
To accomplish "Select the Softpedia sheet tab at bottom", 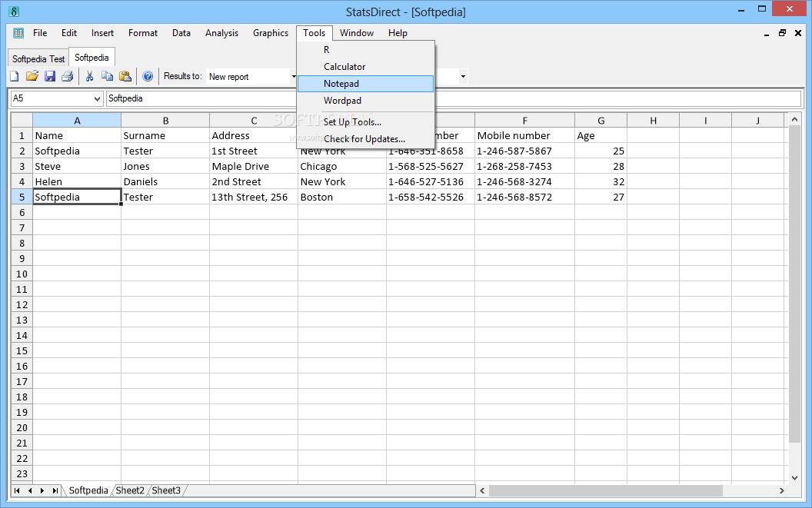I will (x=88, y=490).
